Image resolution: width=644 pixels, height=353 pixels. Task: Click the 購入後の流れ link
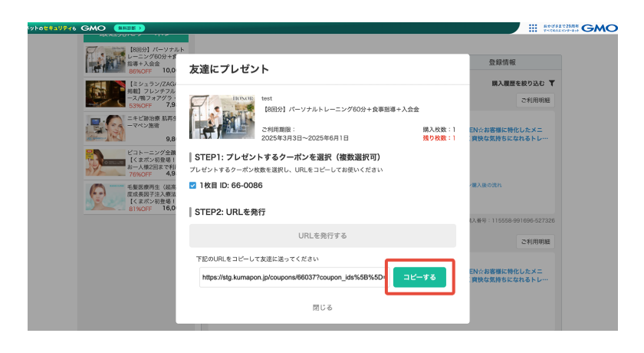(486, 186)
